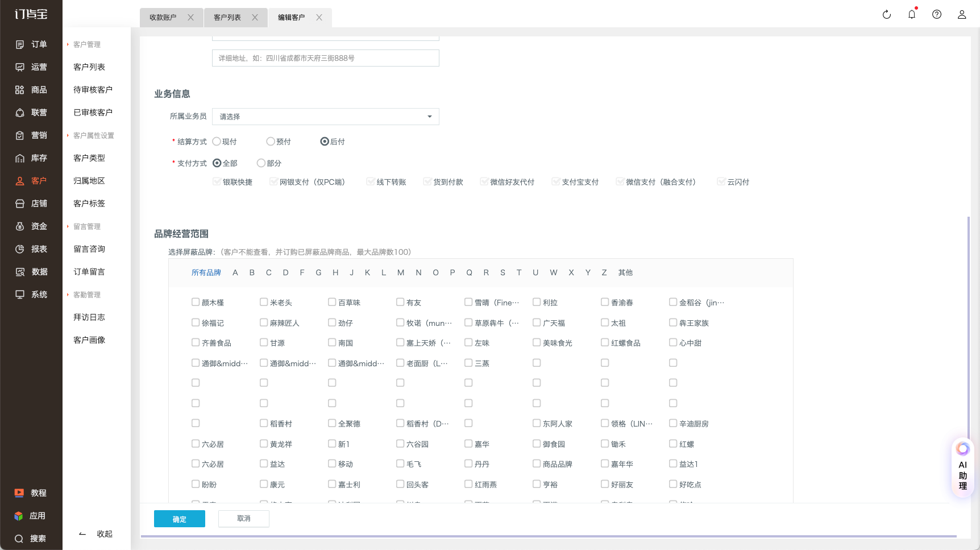This screenshot has width=980, height=550.
Task: Open the 商品 sidebar icon
Action: point(20,90)
